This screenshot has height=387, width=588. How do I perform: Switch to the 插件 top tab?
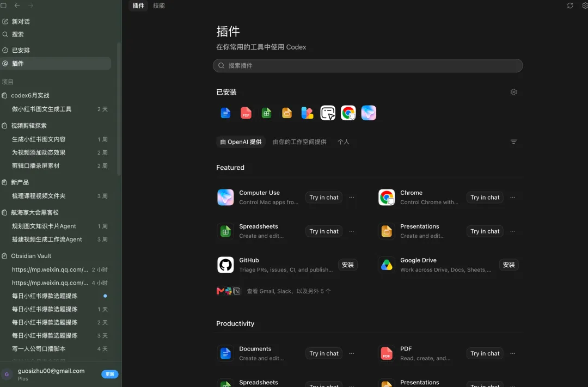(138, 5)
